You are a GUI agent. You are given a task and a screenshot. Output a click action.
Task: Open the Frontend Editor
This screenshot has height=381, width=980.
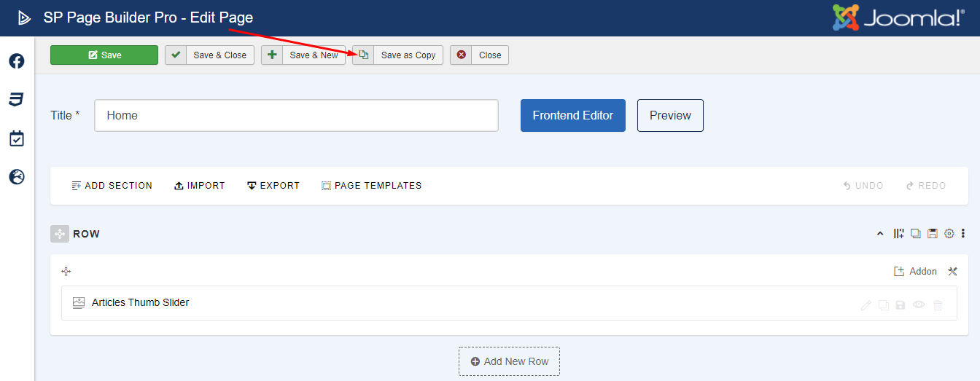click(x=573, y=115)
